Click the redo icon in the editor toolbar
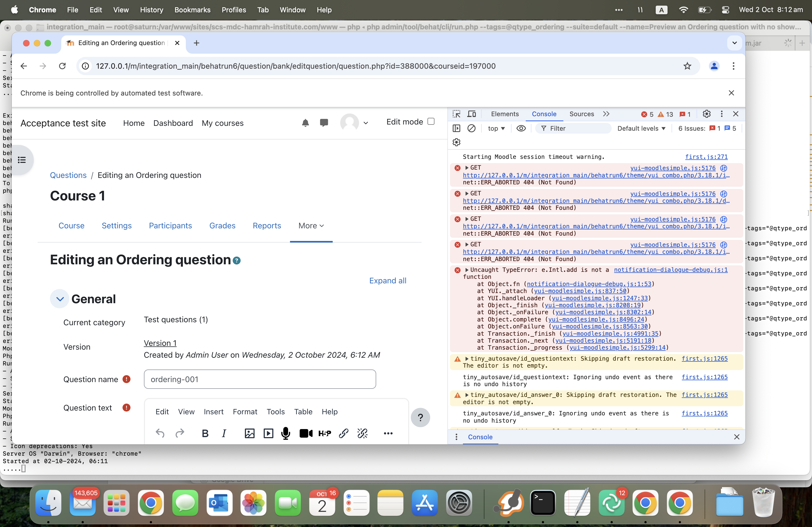Image resolution: width=812 pixels, height=527 pixels. pyautogui.click(x=179, y=433)
